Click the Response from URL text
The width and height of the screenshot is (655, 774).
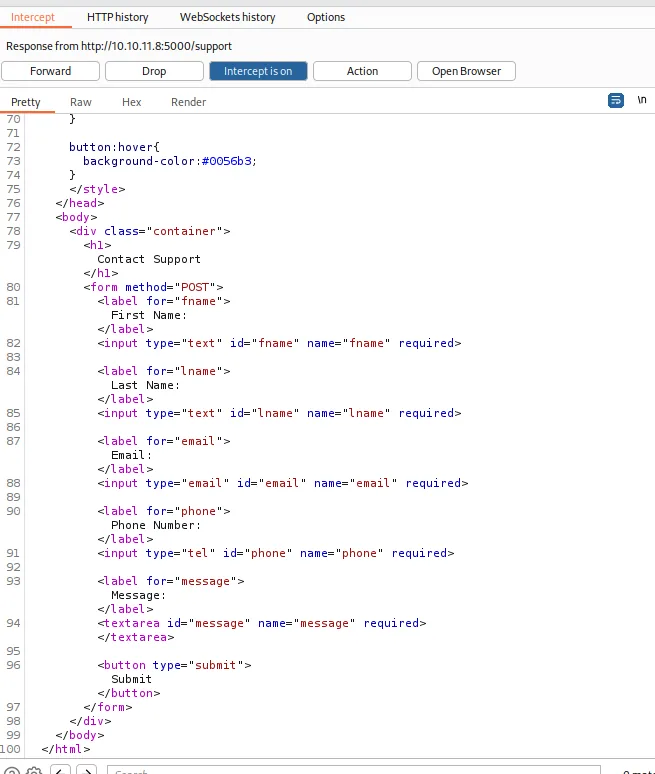tap(119, 46)
